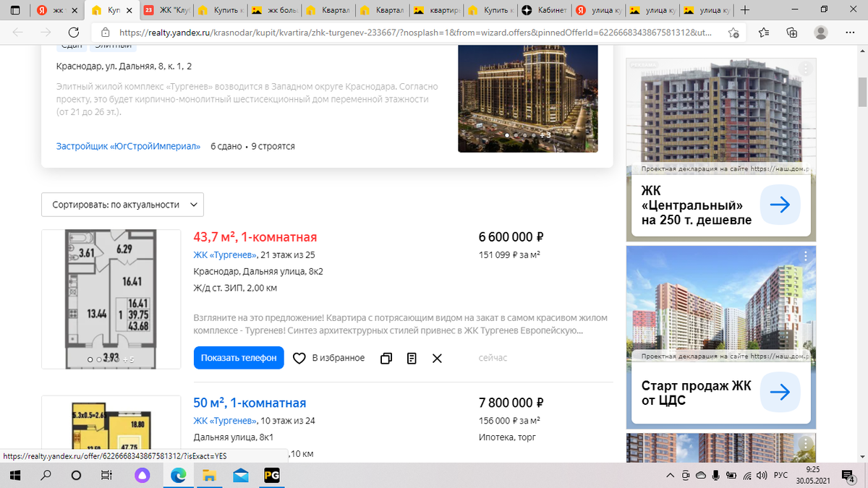Image resolution: width=868 pixels, height=488 pixels.
Task: Click Ж/д ст. ЗИП, 2,00 км text
Action: [235, 288]
